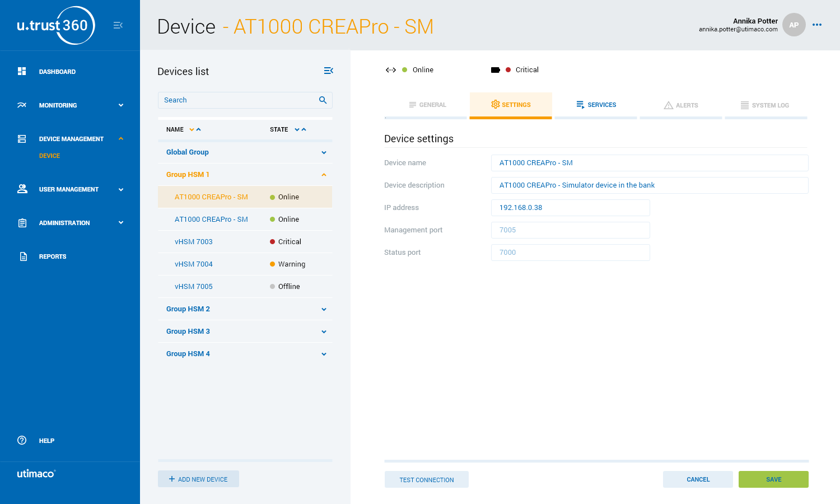
Task: Collapse the Devices list panel icon
Action: (x=329, y=71)
